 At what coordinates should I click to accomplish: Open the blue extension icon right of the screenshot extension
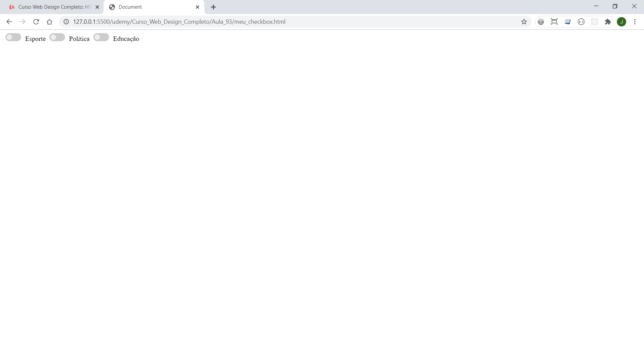click(568, 22)
